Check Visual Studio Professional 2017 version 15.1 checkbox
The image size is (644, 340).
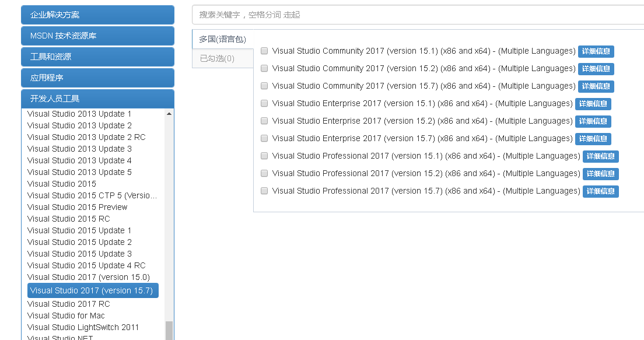click(x=264, y=156)
